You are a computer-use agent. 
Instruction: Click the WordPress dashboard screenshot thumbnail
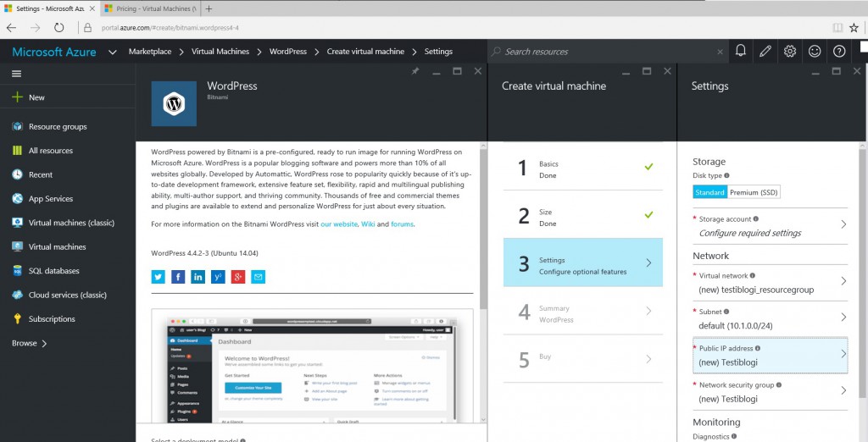312,366
